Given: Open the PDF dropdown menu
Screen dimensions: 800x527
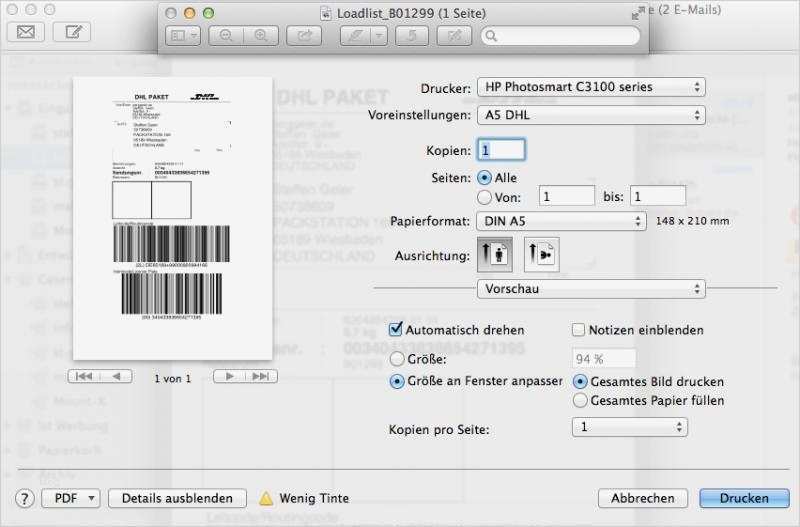Looking at the screenshot, I should pos(71,498).
